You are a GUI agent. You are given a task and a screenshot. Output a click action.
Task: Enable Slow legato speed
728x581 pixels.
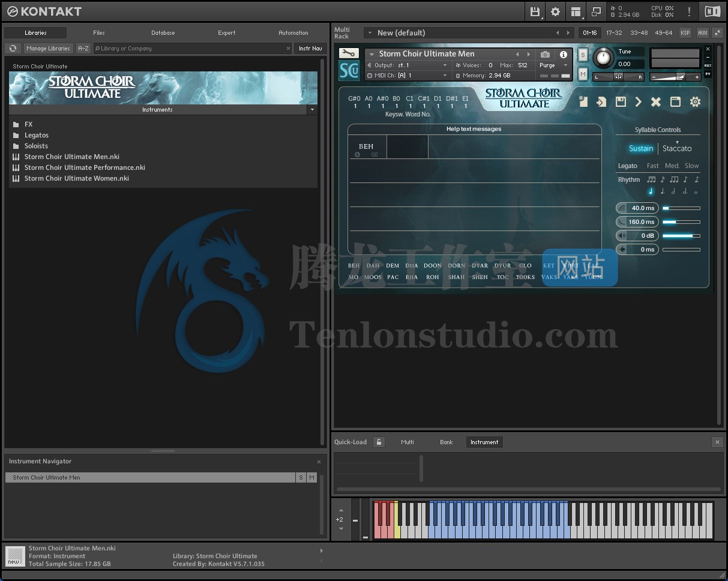[692, 166]
